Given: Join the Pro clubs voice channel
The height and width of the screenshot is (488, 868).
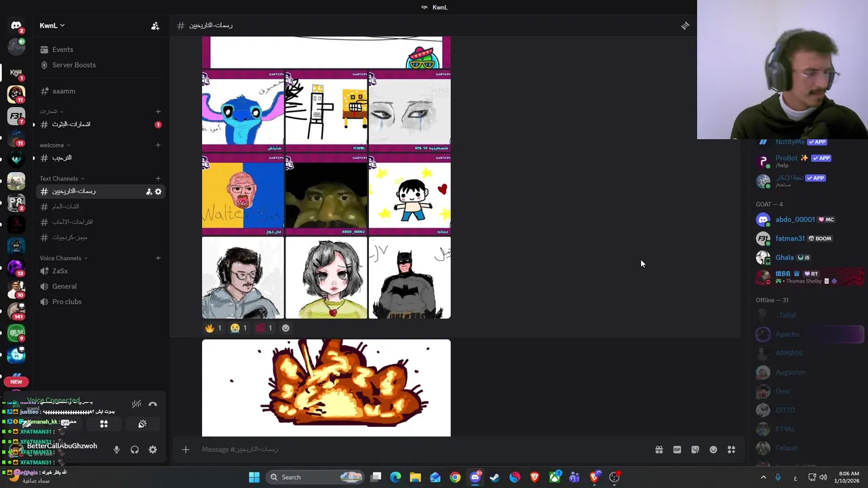Looking at the screenshot, I should [66, 302].
